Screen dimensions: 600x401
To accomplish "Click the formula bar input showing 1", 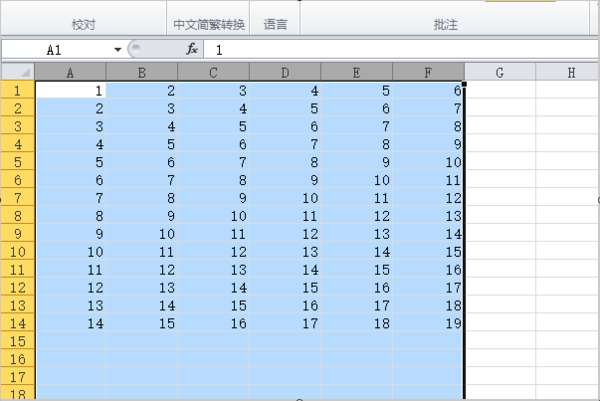I will point(401,50).
